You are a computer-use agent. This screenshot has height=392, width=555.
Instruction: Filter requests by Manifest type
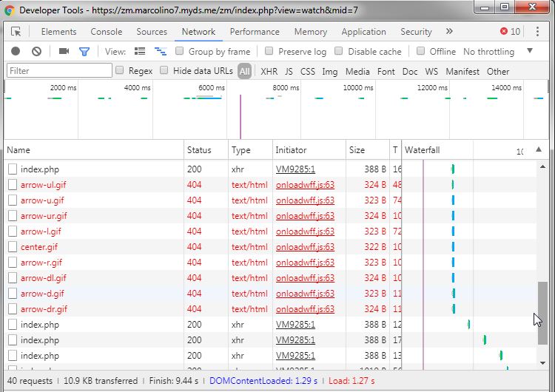point(462,72)
